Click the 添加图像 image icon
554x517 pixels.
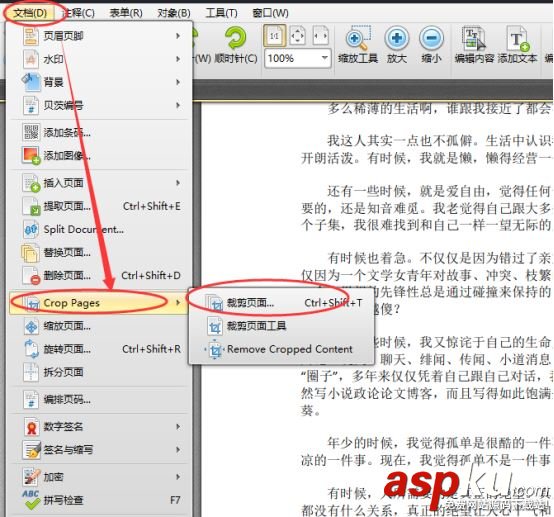coord(31,155)
